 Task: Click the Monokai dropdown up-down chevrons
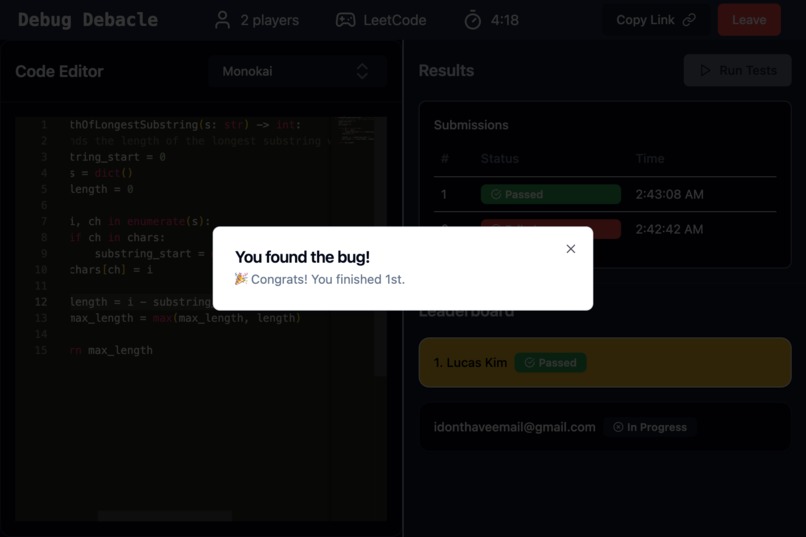pyautogui.click(x=362, y=71)
